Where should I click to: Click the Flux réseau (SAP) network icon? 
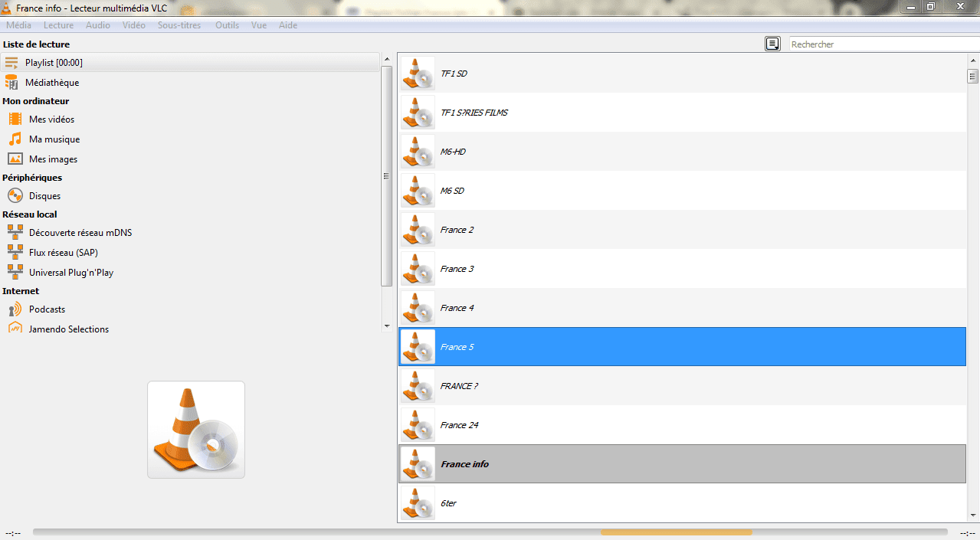point(15,252)
